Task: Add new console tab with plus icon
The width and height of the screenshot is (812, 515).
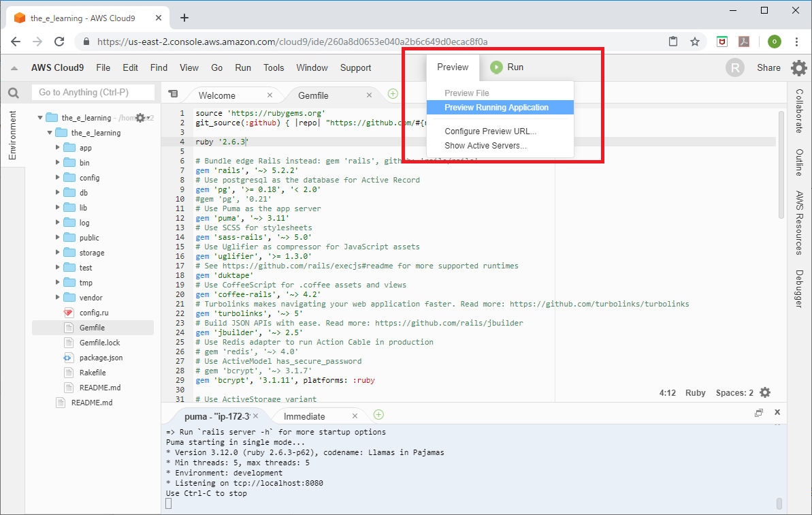Action: click(x=378, y=414)
